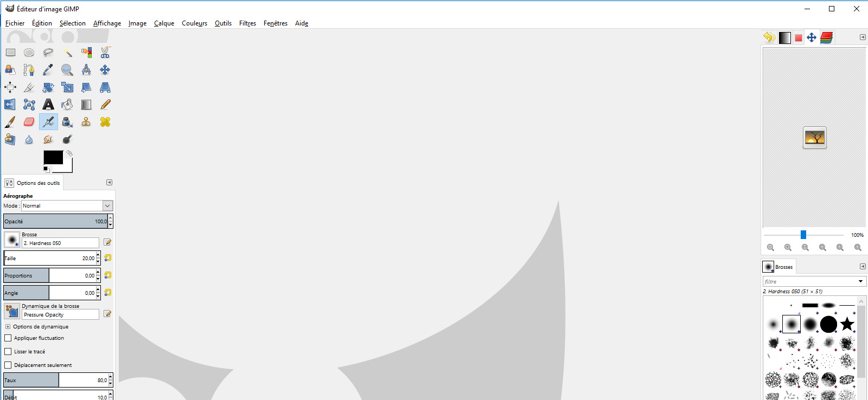The image size is (868, 400).
Task: Open Options des outils panel menu arrow
Action: (x=109, y=183)
